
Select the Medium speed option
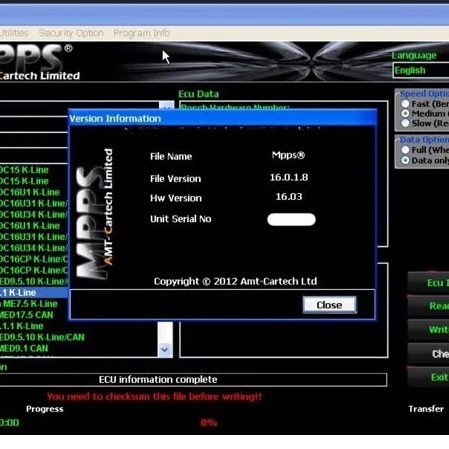[405, 113]
